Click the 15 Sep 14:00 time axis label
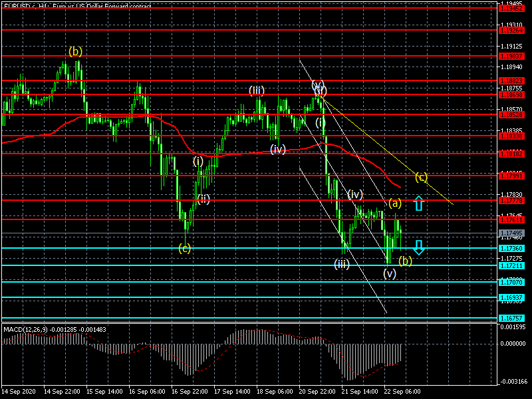The width and height of the screenshot is (532, 399). click(104, 391)
